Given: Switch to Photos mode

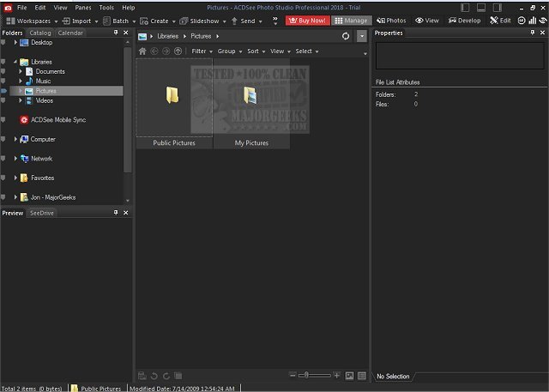Looking at the screenshot, I should (x=391, y=20).
